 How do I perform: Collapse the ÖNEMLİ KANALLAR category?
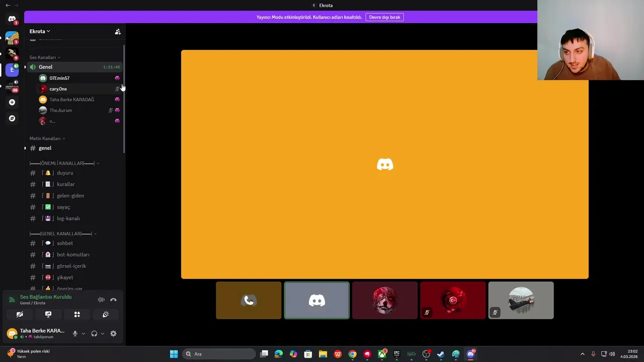(64, 163)
